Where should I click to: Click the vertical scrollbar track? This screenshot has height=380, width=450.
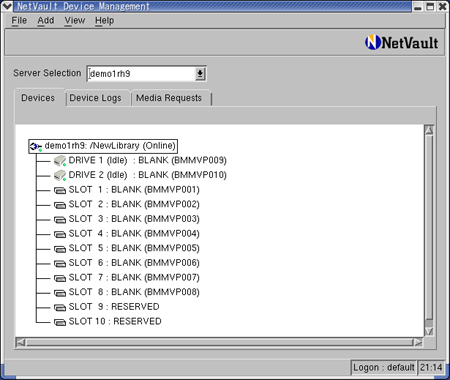tap(429, 230)
